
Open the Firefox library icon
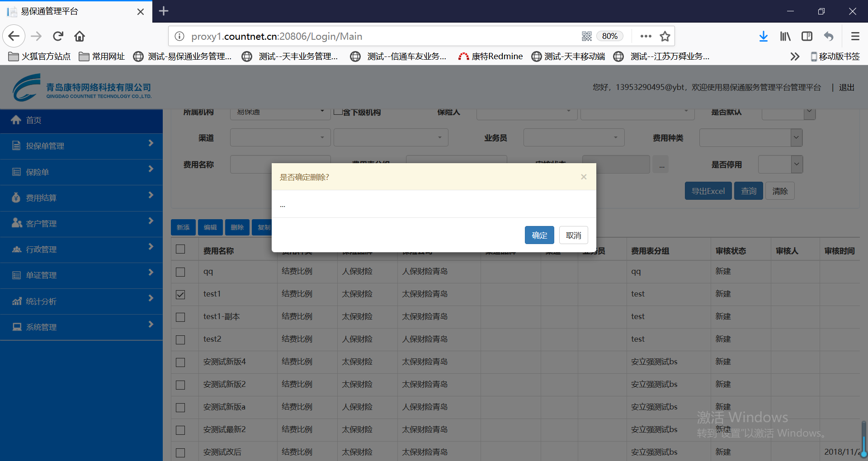point(785,36)
